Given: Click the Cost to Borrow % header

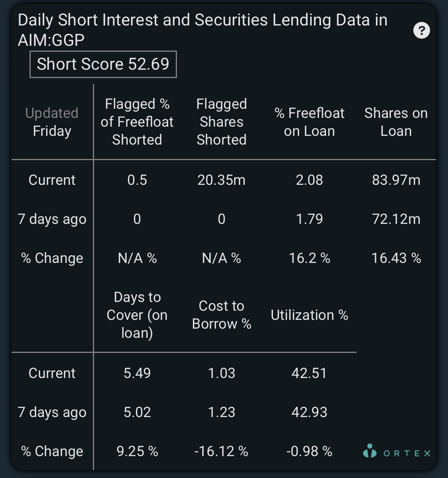Looking at the screenshot, I should [222, 315].
